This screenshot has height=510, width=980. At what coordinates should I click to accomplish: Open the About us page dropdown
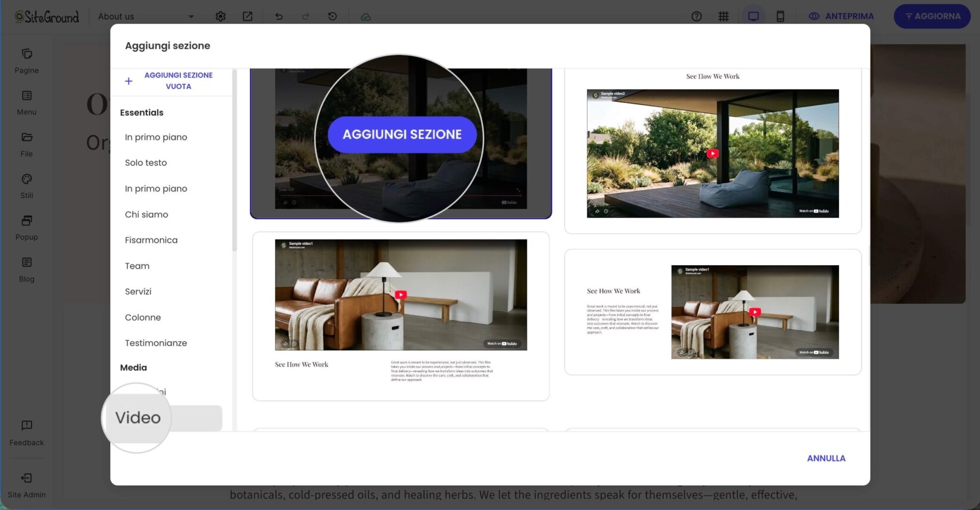(145, 17)
